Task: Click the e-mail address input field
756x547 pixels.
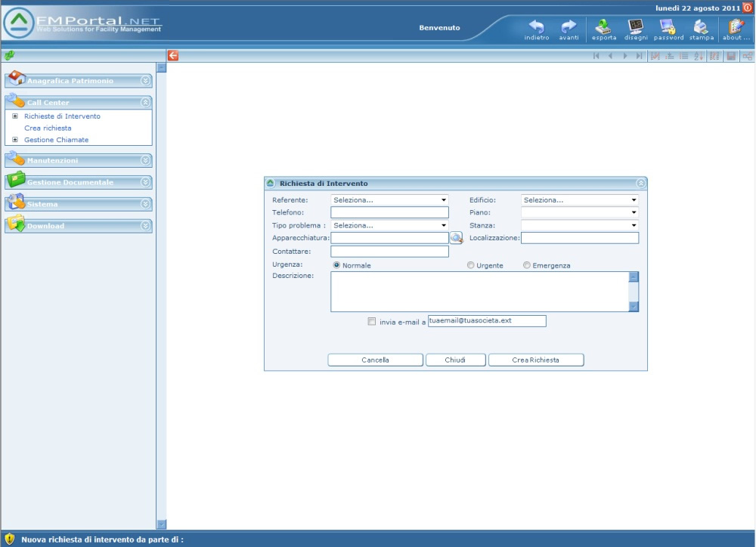Action: (x=487, y=321)
